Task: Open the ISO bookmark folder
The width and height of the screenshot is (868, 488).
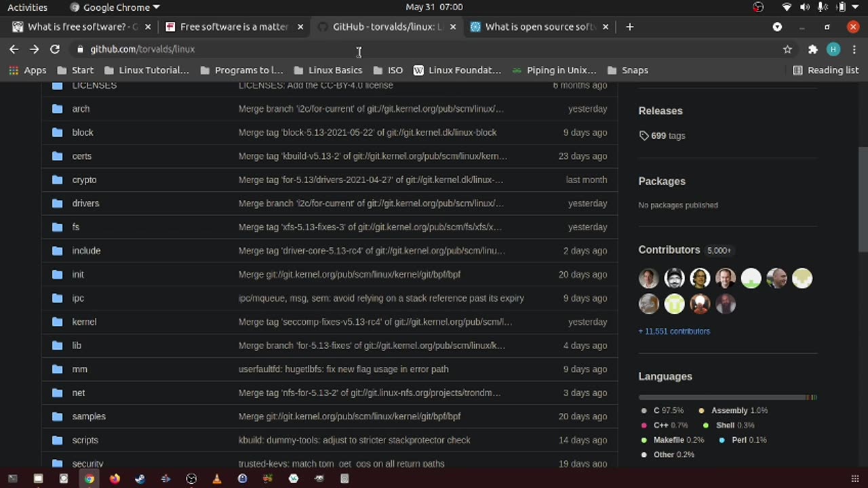Action: [x=388, y=70]
